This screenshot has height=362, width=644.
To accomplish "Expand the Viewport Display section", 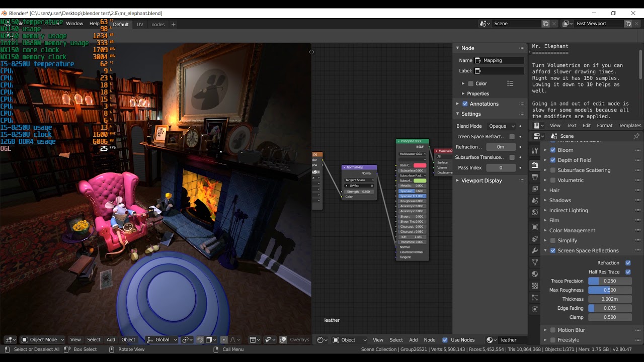I will coord(481,180).
